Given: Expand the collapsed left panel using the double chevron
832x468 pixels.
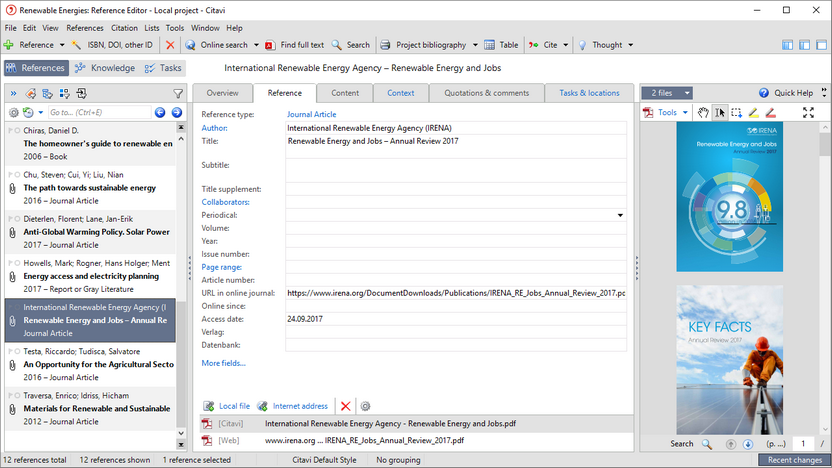Looking at the screenshot, I should (x=13, y=93).
